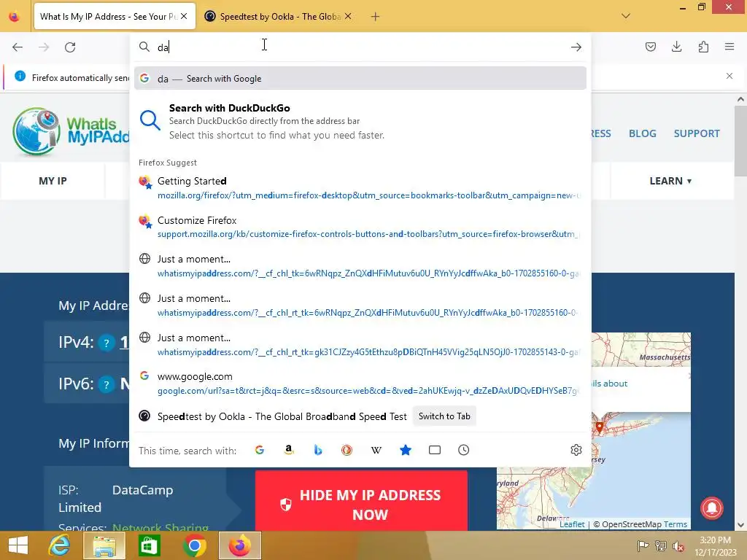Search in open Tabs icon

[x=435, y=450]
